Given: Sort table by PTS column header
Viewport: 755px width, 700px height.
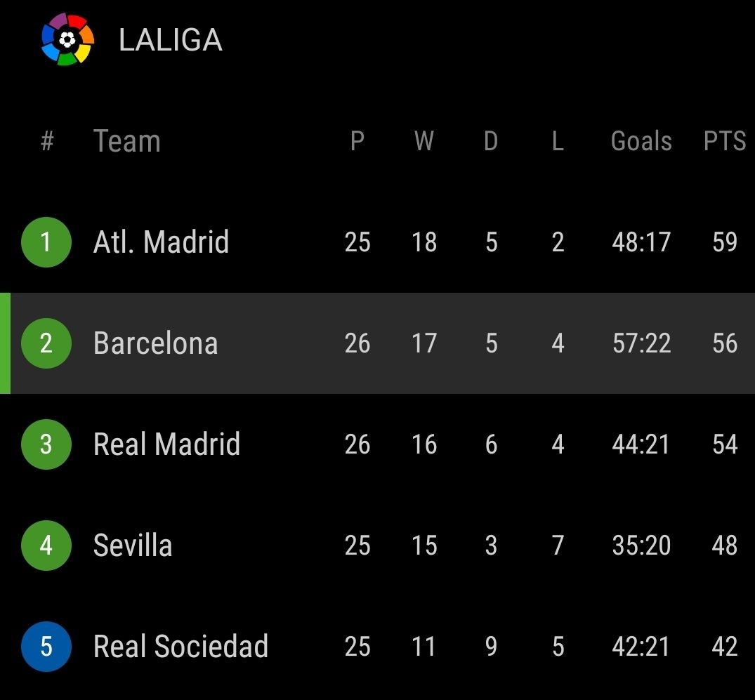Looking at the screenshot, I should point(724,141).
